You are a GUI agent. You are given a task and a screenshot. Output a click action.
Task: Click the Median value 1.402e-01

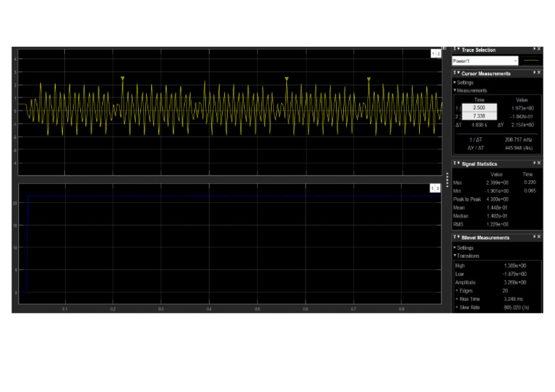tap(496, 216)
